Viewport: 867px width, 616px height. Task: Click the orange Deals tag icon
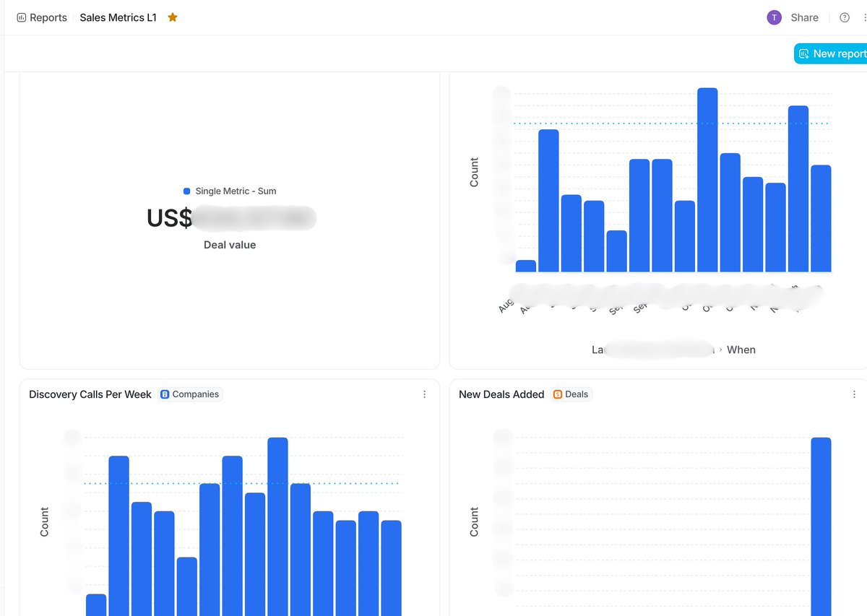(557, 394)
